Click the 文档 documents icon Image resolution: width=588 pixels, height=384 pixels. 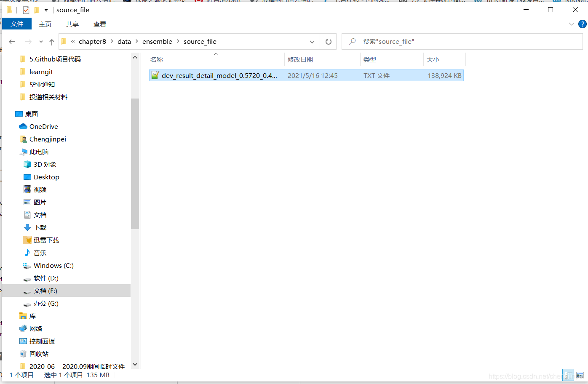coord(27,215)
